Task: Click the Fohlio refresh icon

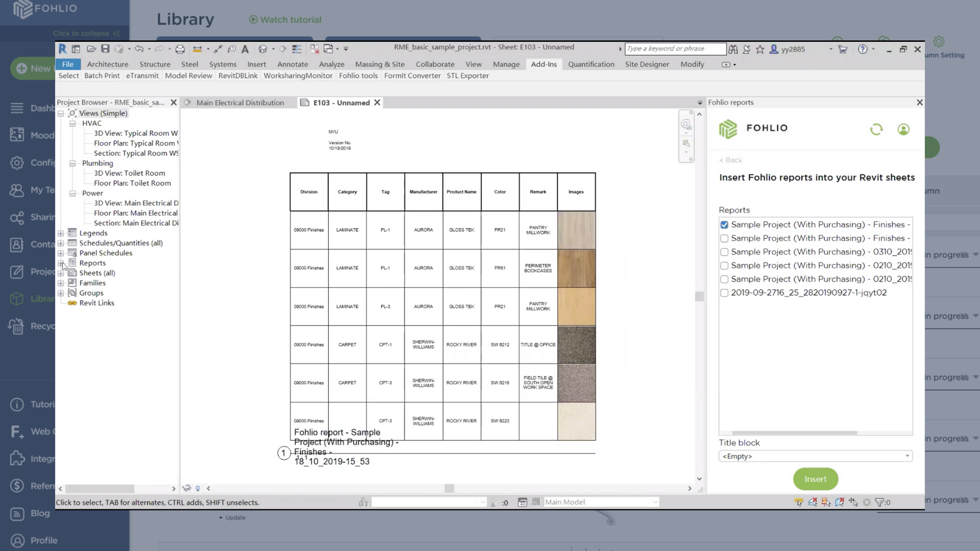Action: [876, 130]
